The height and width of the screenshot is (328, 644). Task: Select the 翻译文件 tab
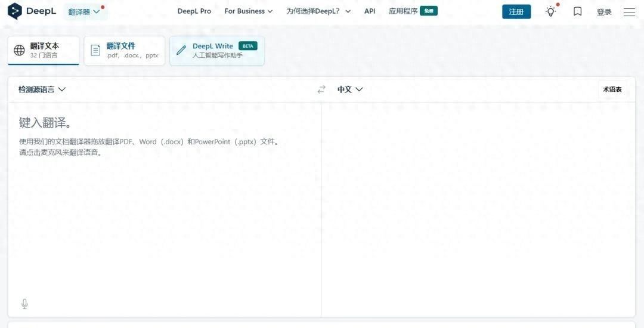coord(125,50)
